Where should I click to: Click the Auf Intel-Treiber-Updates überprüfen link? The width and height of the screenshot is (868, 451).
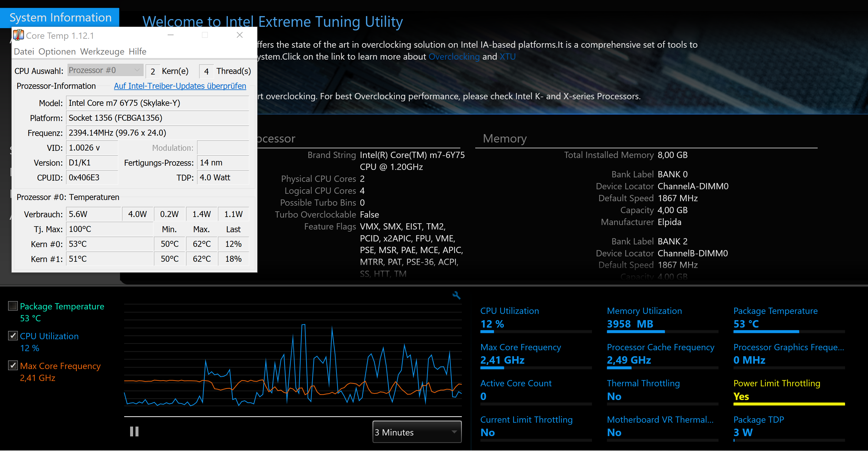pos(180,86)
